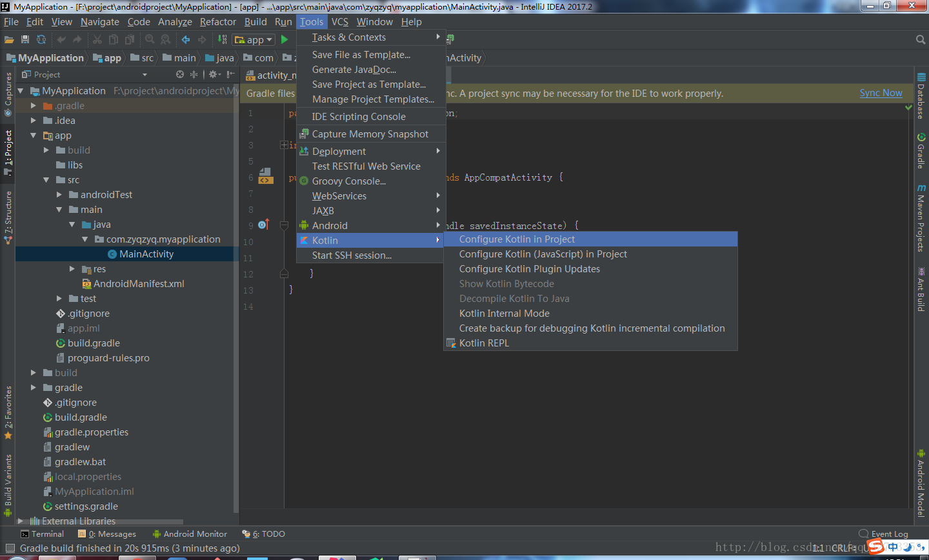Viewport: 929px width, 560px height.
Task: Select Configure Kotlin (JavaScript) in Project
Action: pyautogui.click(x=590, y=254)
